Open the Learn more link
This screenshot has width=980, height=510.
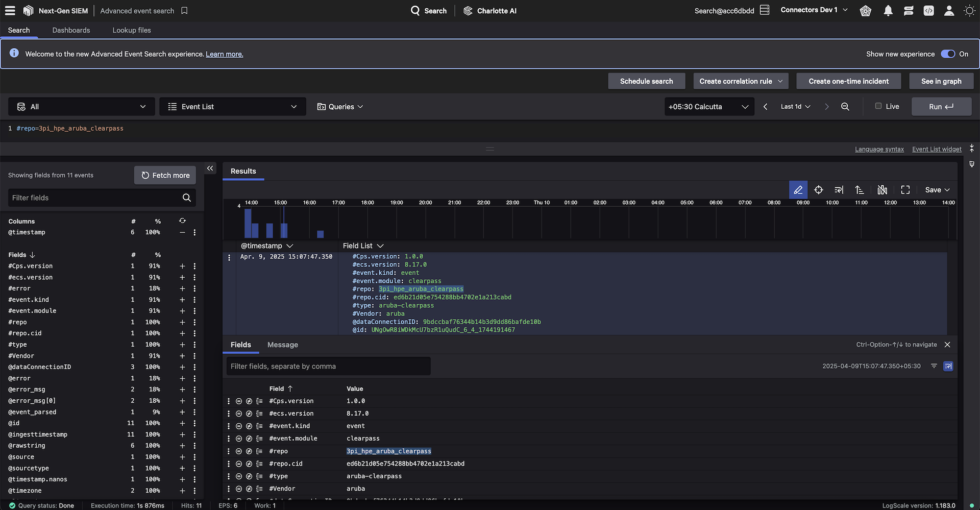coord(224,54)
